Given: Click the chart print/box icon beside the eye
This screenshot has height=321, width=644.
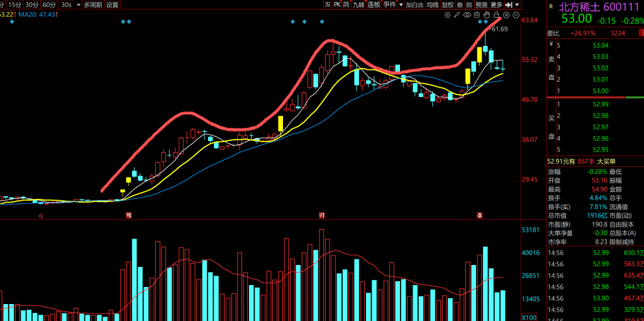Looking at the screenshot, I should (x=477, y=14).
